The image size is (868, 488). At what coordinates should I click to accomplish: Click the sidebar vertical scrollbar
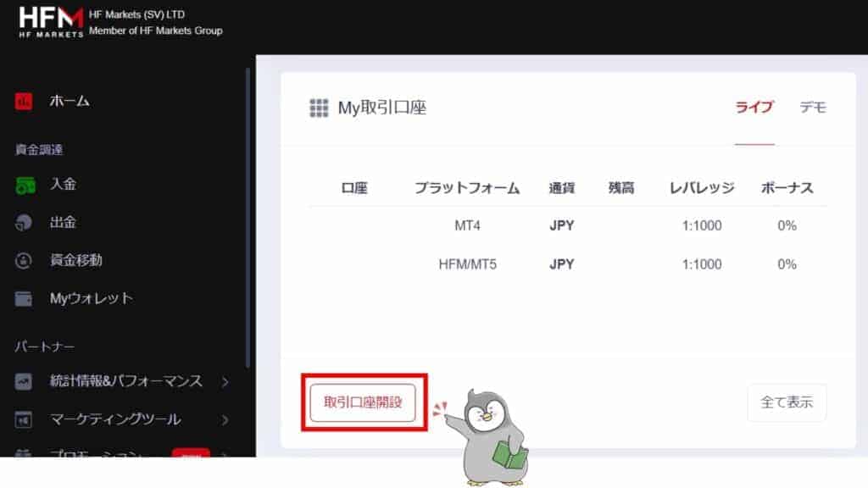click(x=248, y=218)
